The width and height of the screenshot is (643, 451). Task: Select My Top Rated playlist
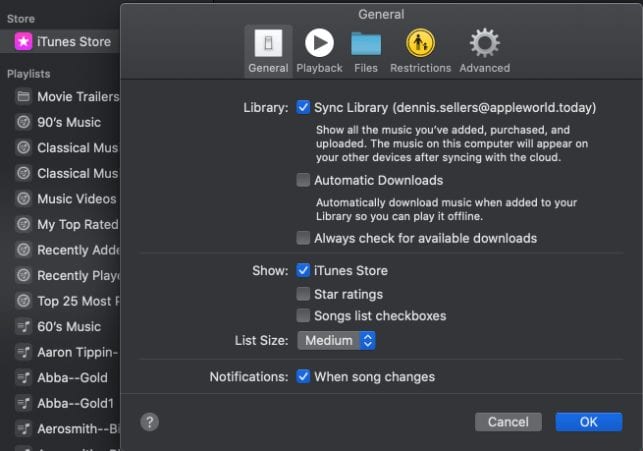[76, 224]
